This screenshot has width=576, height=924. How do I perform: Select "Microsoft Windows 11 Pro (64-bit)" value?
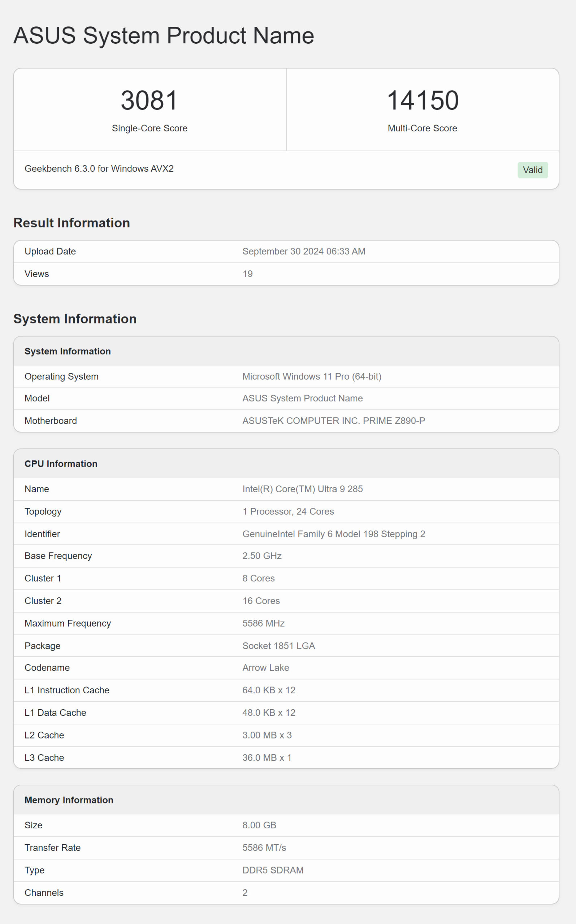[312, 376]
